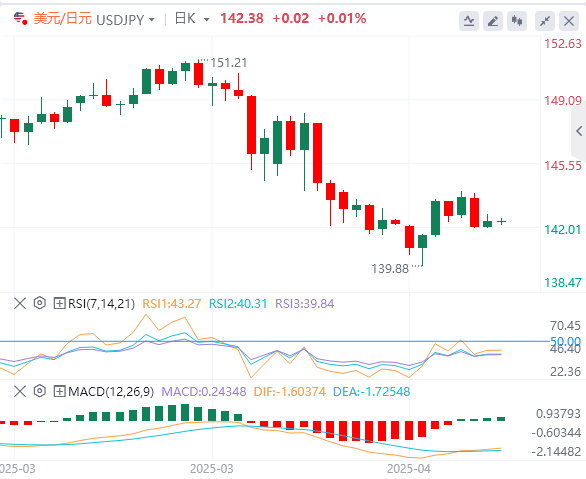Open the 日K period dropdown arrow

click(x=206, y=19)
